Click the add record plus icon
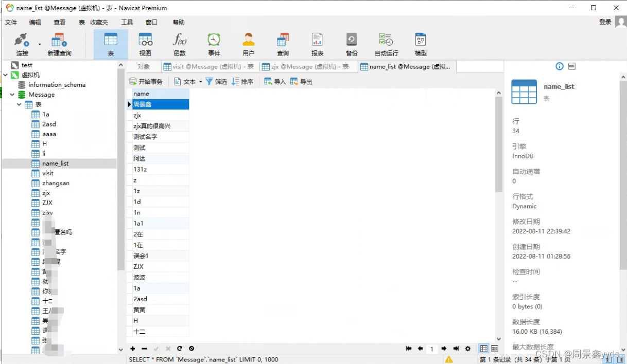 point(132,349)
